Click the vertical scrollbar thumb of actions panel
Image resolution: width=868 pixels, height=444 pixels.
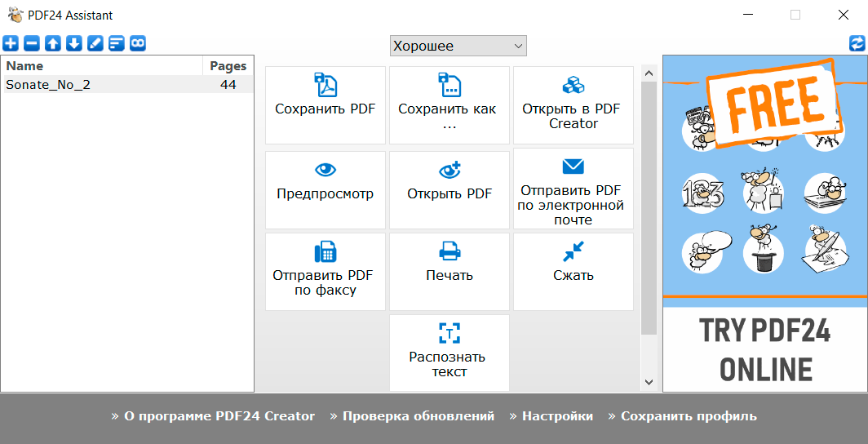click(649, 208)
